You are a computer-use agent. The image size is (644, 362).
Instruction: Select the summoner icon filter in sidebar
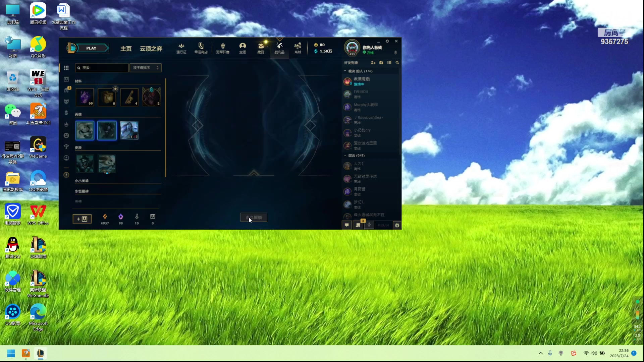pos(66,158)
